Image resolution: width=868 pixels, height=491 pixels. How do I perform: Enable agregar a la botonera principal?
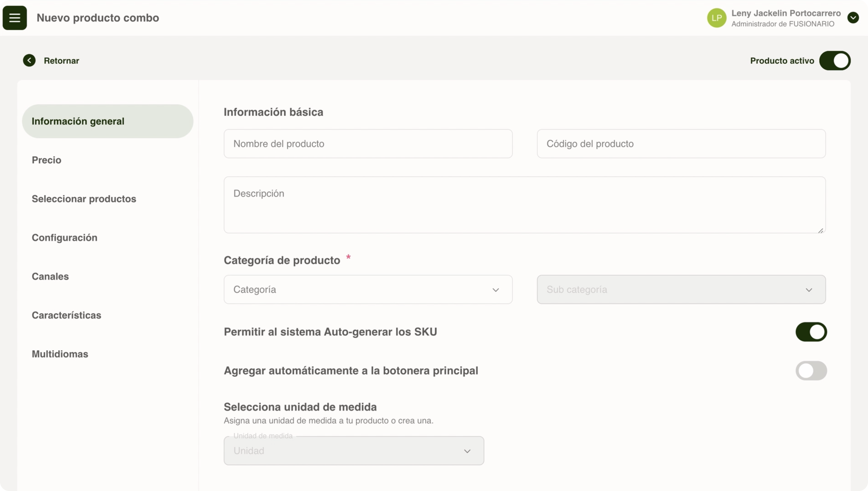(811, 371)
